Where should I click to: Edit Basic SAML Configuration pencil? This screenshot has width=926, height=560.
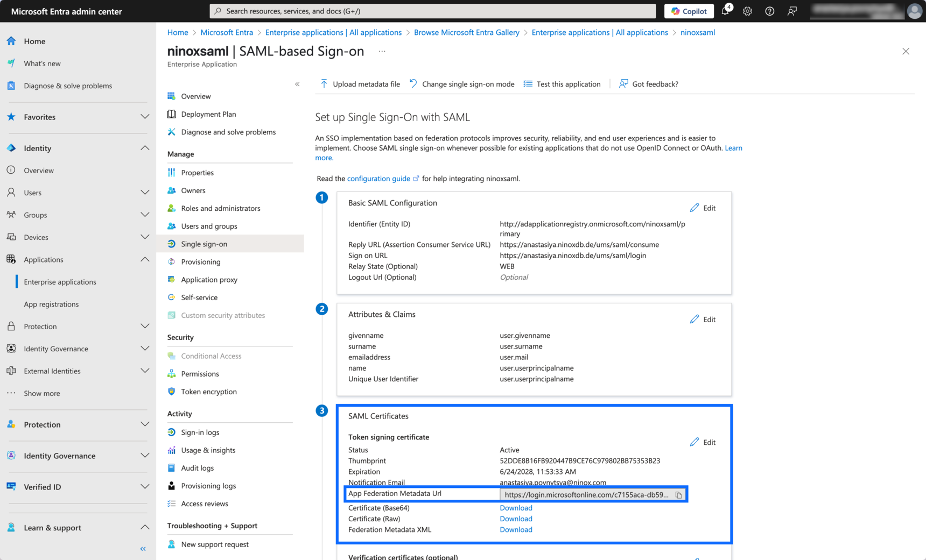[703, 208]
